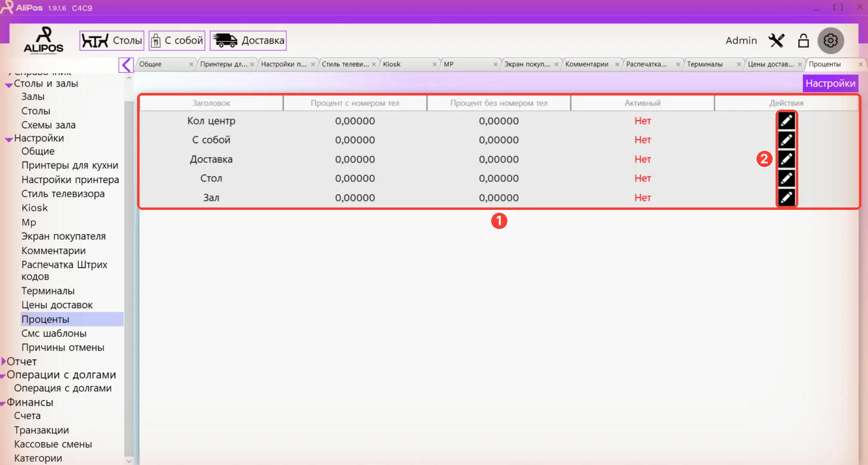868x465 pixels.
Task: Edit the Стол row with pencil icon
Action: (x=787, y=178)
